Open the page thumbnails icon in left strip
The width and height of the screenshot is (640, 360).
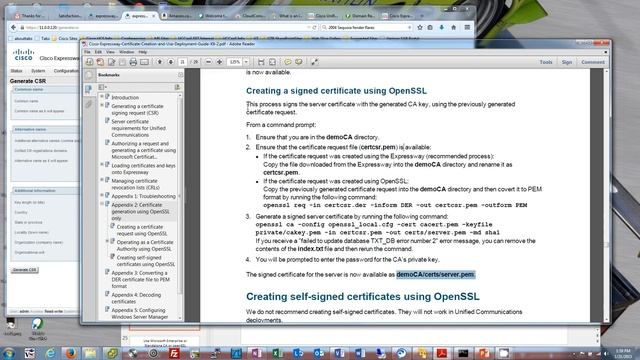click(89, 75)
